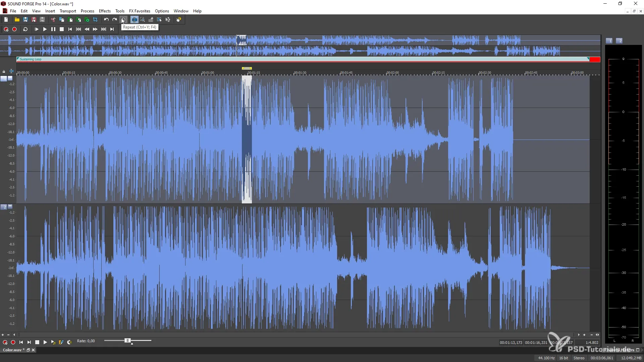Select the Magnify tool
This screenshot has width=644, height=362.
pyautogui.click(x=143, y=19)
